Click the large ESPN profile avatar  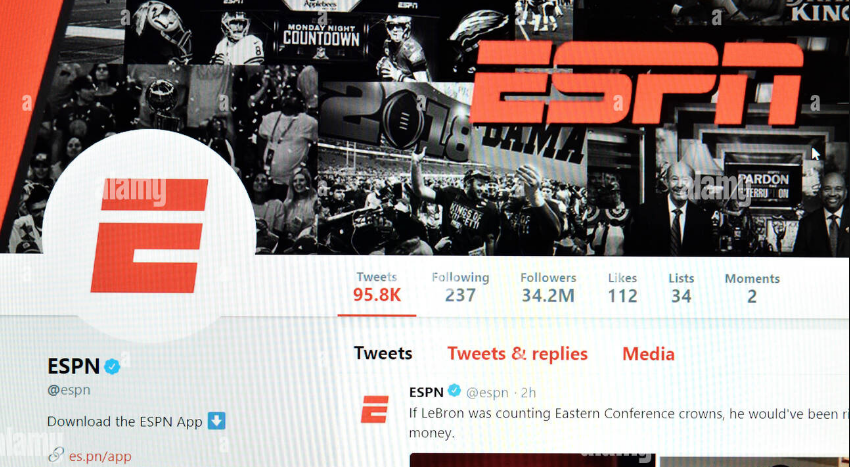pos(148,236)
